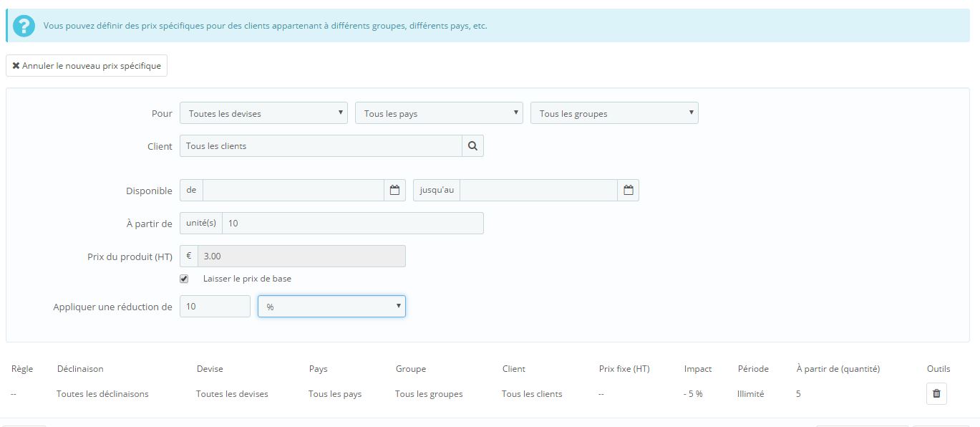Uncheck 'Laisser le prix de base' checkbox
The image size is (980, 427).
click(x=184, y=279)
